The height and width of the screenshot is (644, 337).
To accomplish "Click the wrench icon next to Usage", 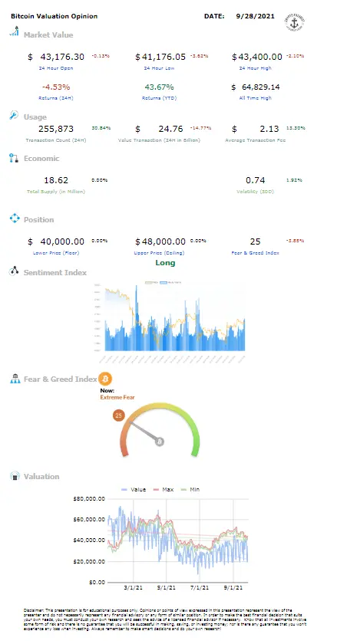I will pyautogui.click(x=14, y=116).
